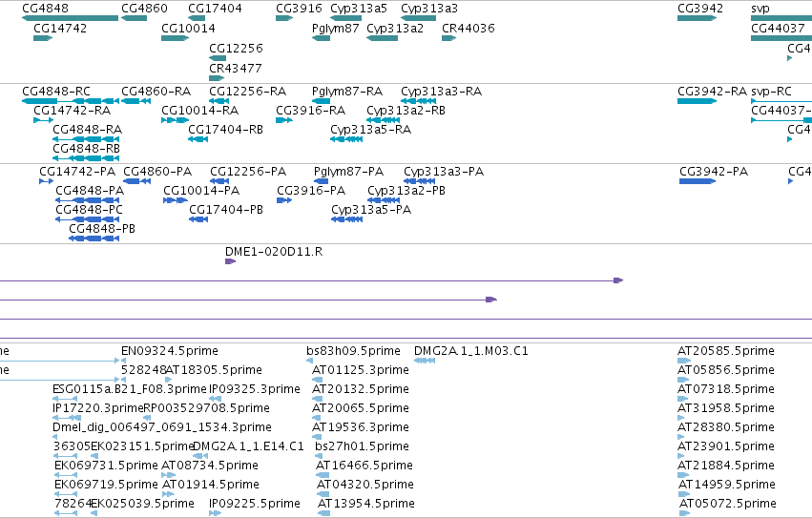Select protein CG4848-PA
The height and width of the screenshot is (518, 812).
coord(90,191)
